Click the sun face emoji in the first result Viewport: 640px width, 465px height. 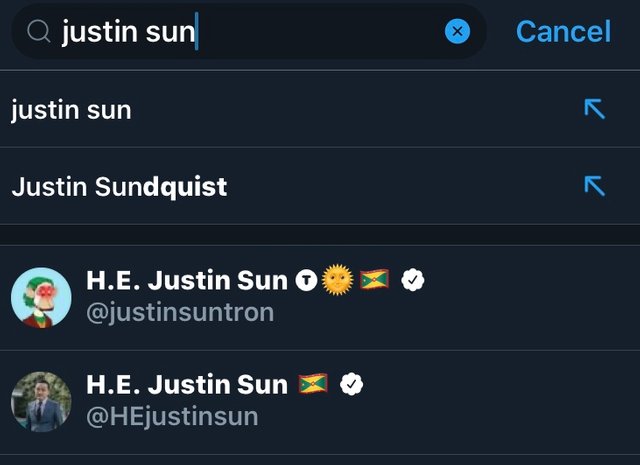tap(338, 280)
